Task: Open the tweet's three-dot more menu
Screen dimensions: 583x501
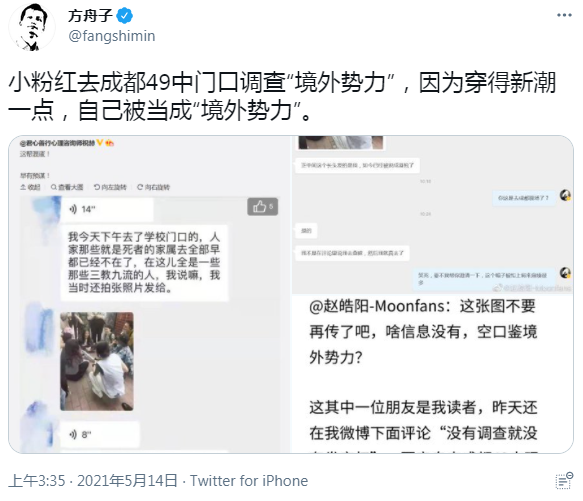Action: click(564, 15)
